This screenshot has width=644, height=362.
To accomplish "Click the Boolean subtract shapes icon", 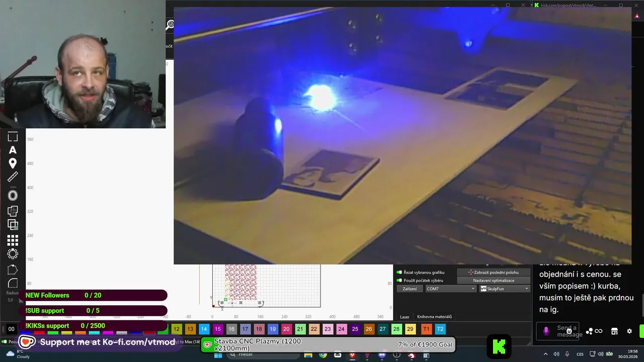I will tap(13, 225).
